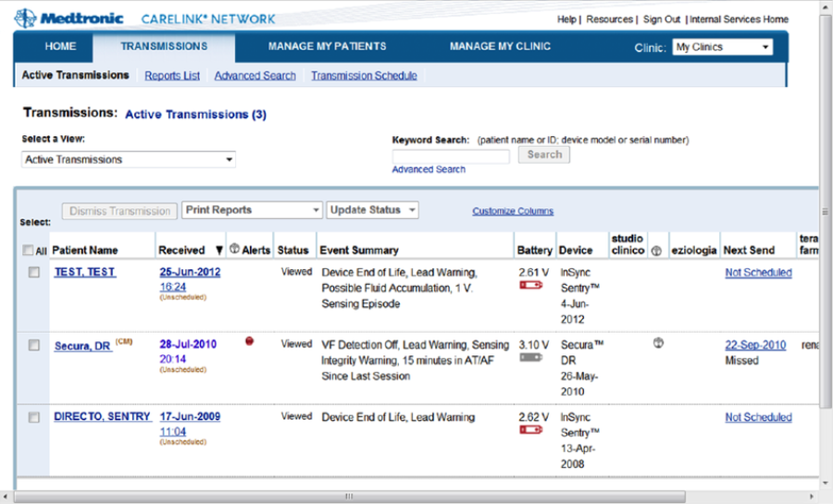Click the Keyword Search input field

pos(451,156)
